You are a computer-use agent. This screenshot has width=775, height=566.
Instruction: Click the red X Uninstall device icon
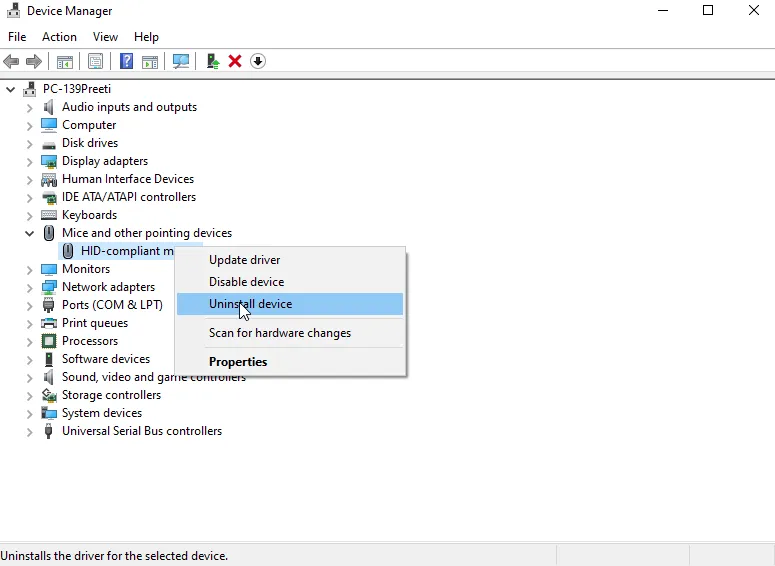pos(235,61)
